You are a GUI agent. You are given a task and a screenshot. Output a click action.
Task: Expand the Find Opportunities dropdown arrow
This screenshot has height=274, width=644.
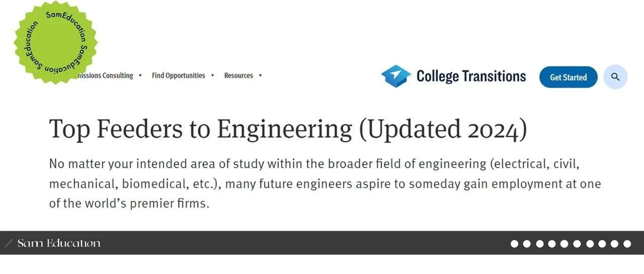(x=212, y=76)
